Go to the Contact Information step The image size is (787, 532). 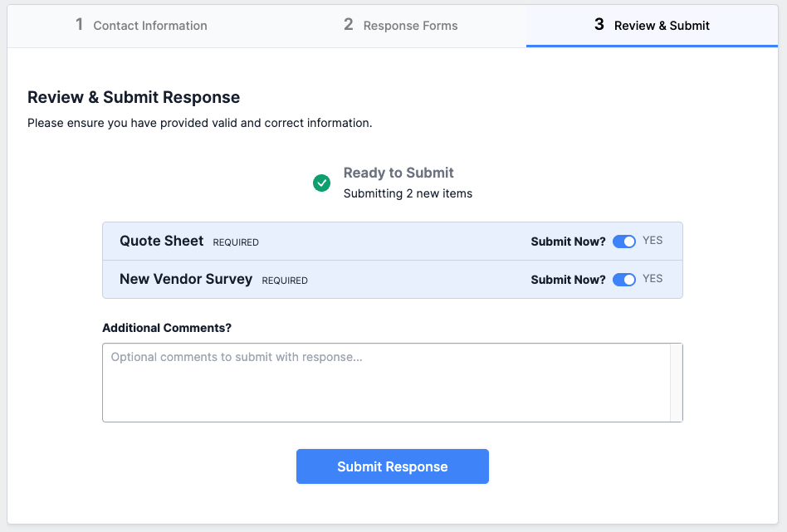(141, 25)
